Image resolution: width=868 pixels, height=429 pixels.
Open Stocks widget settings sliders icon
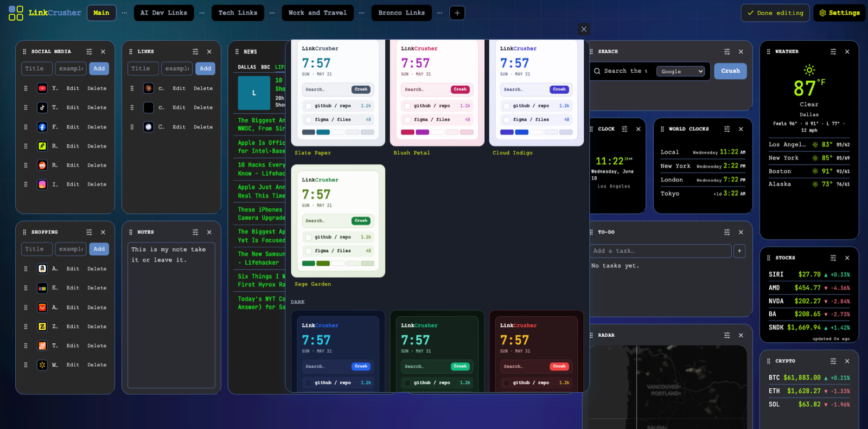pos(833,258)
